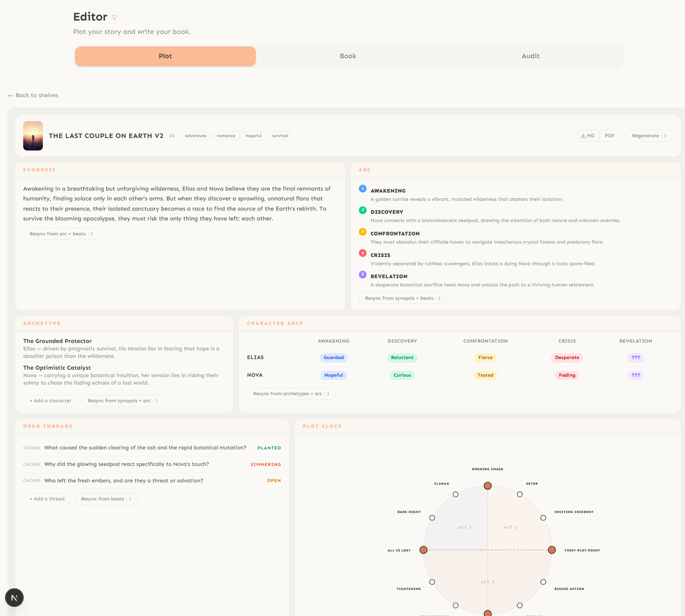Toggle the PLANTED status on thread CHCH01
The height and width of the screenshot is (616, 685).
tap(269, 448)
